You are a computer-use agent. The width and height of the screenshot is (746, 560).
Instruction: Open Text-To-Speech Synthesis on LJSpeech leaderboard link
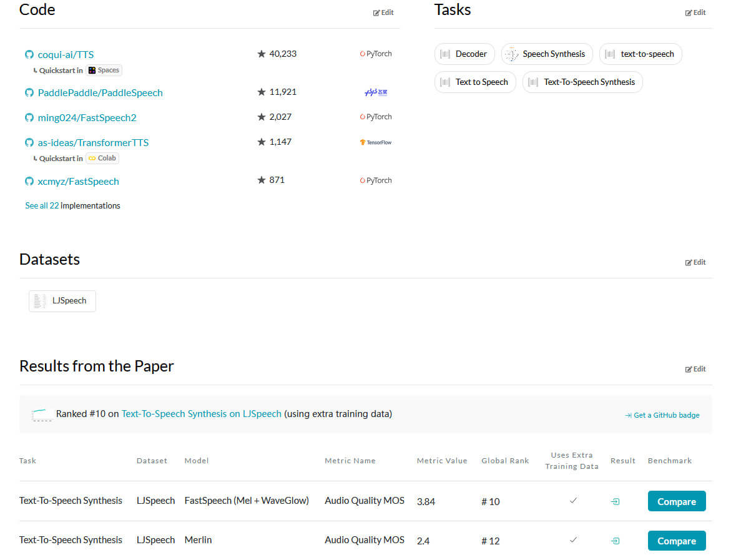coord(201,414)
